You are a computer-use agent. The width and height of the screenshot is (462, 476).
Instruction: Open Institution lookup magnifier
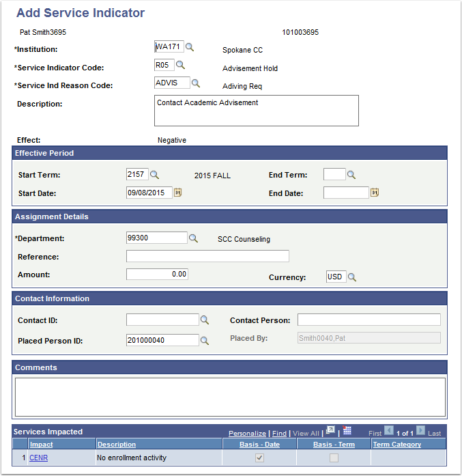click(190, 47)
